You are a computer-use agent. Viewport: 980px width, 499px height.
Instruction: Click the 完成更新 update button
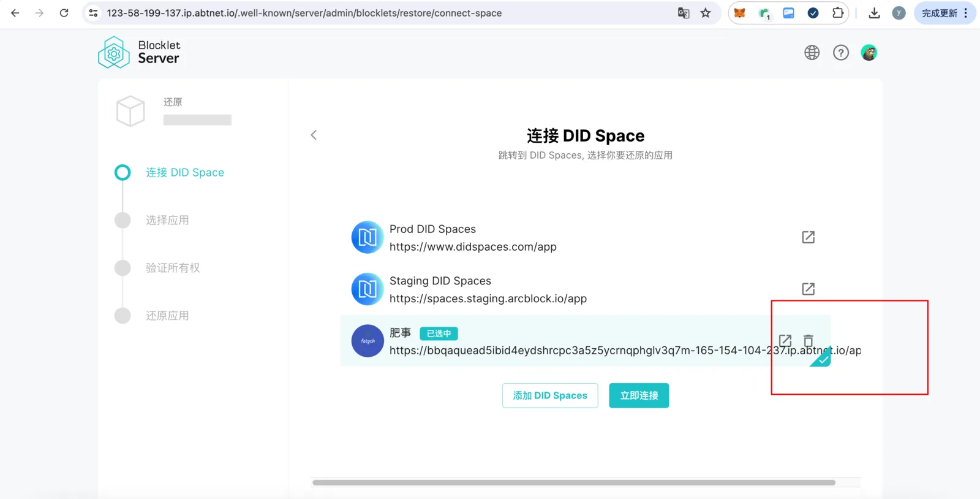[944, 13]
